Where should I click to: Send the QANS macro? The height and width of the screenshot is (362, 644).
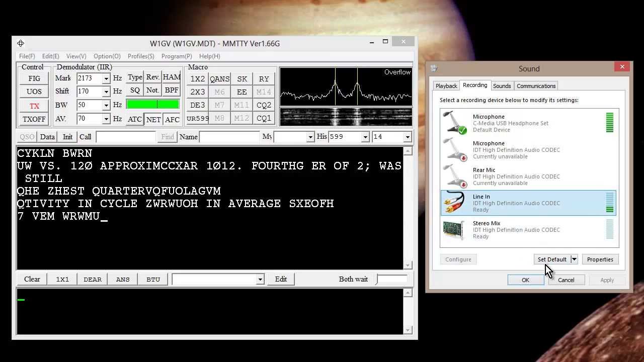point(219,79)
